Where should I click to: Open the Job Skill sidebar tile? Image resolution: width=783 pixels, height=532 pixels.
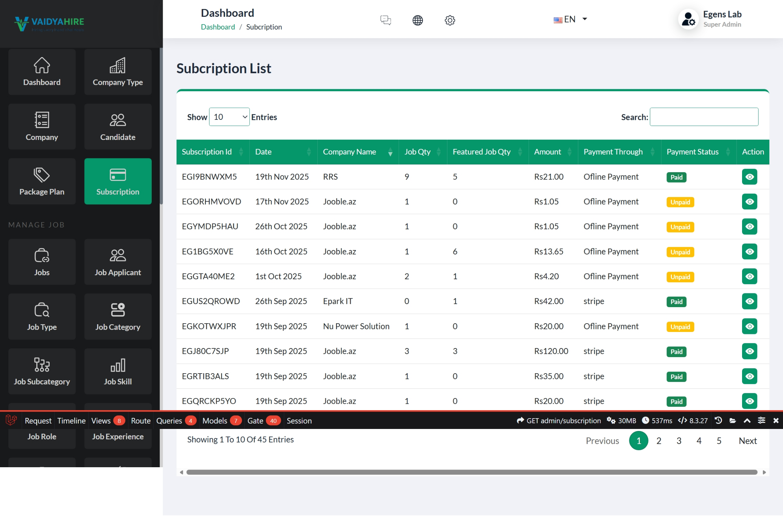(x=117, y=371)
